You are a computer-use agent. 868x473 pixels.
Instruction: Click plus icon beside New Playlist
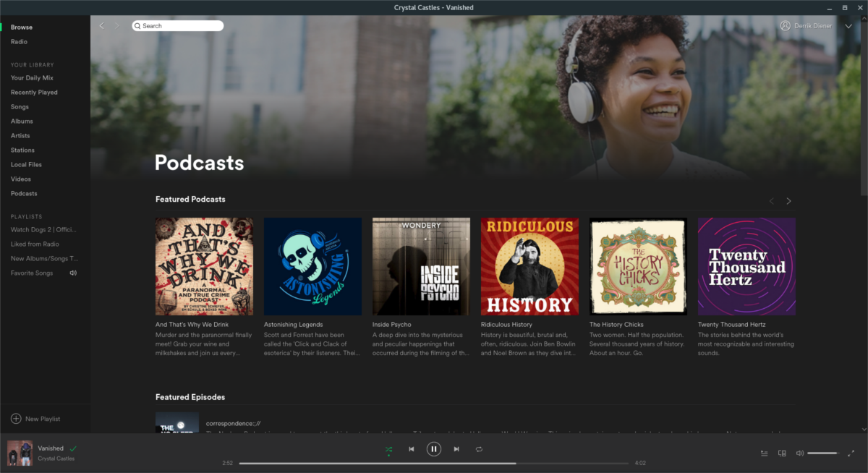(x=16, y=419)
